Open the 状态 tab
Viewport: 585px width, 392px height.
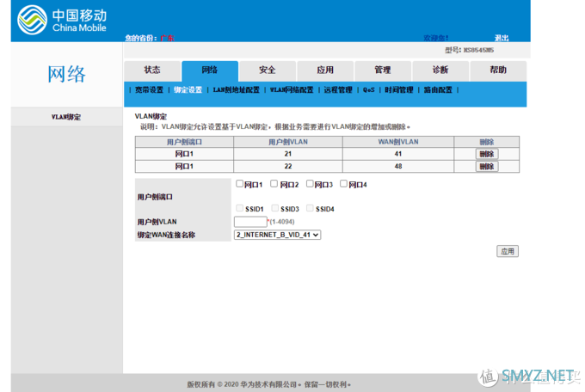[152, 70]
